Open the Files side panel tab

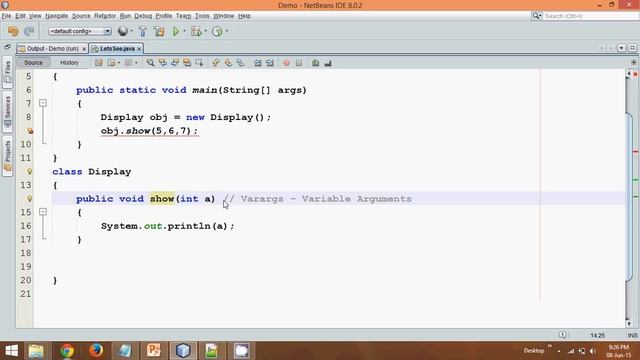point(7,73)
